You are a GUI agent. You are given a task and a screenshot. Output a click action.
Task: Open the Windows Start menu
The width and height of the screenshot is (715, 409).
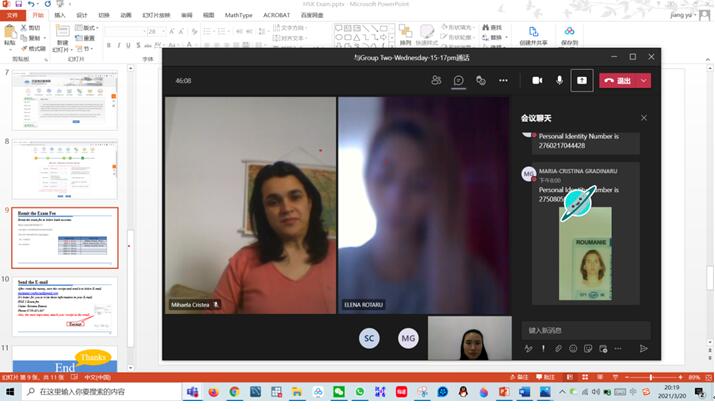(x=10, y=392)
